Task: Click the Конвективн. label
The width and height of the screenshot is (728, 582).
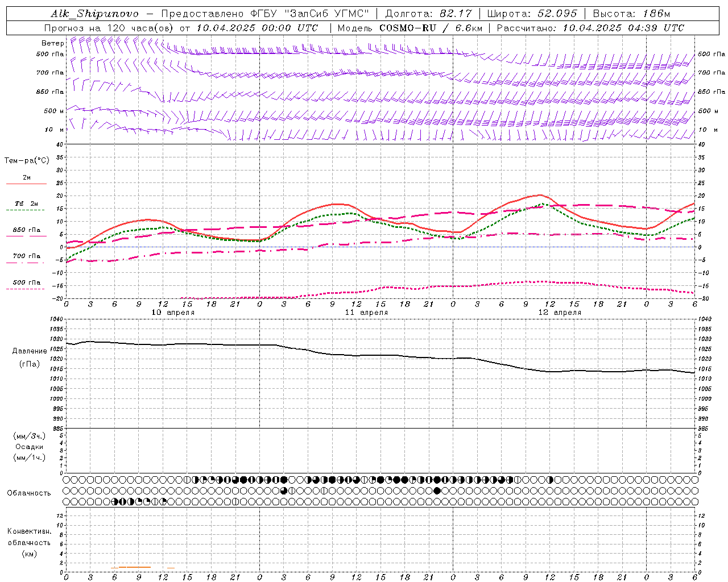Action: (x=29, y=531)
